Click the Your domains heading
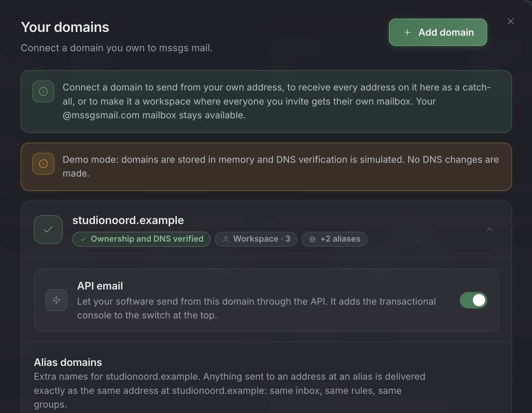Image resolution: width=532 pixels, height=413 pixels. [x=65, y=27]
